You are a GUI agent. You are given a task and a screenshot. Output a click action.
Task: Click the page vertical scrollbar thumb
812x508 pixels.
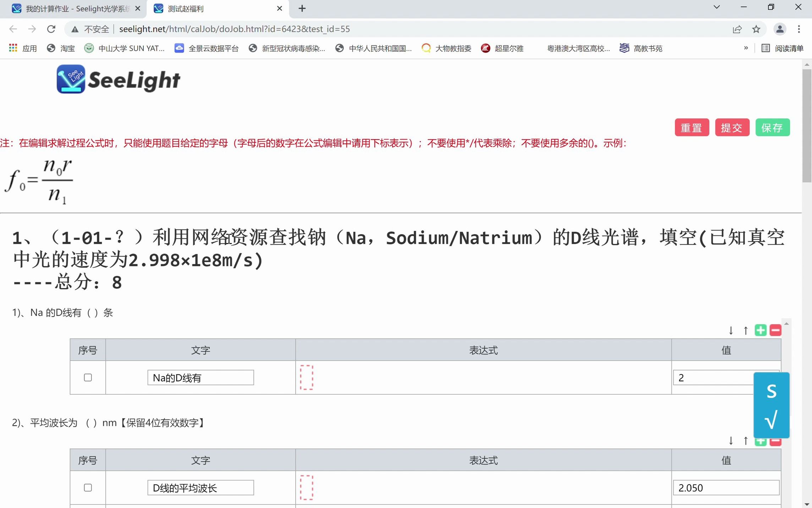[x=807, y=126]
